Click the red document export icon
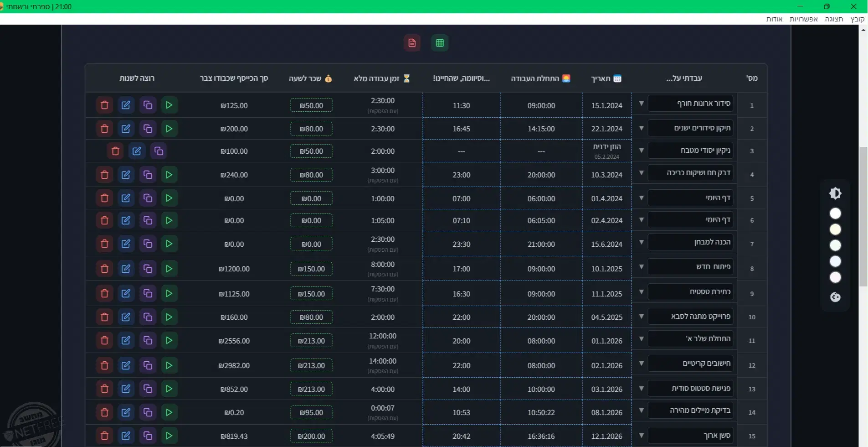This screenshot has height=447, width=868. (412, 43)
